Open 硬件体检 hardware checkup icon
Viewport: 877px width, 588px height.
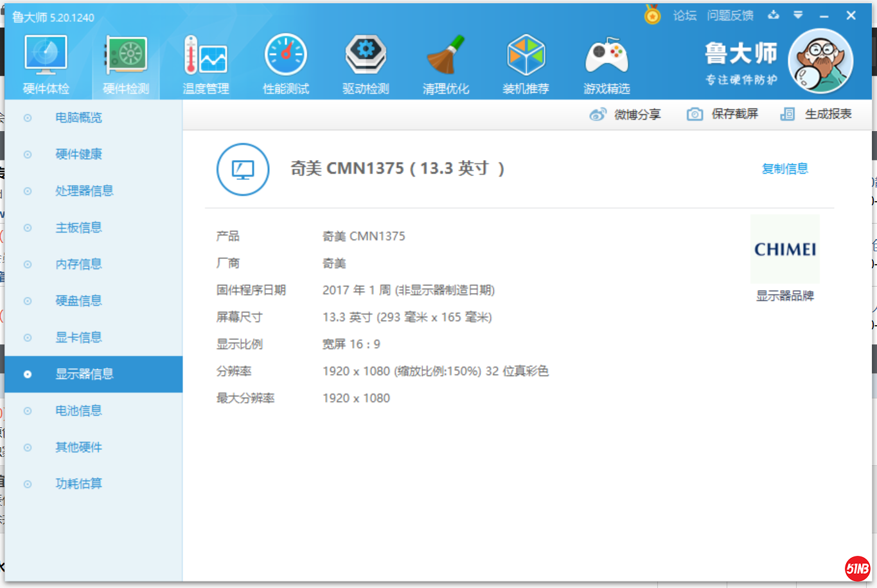[46, 56]
